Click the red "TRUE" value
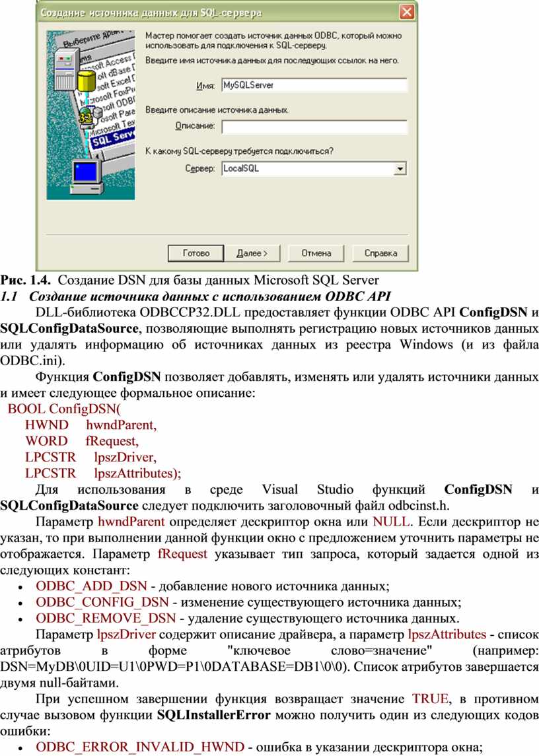This screenshot has height=756, width=539. [x=431, y=699]
